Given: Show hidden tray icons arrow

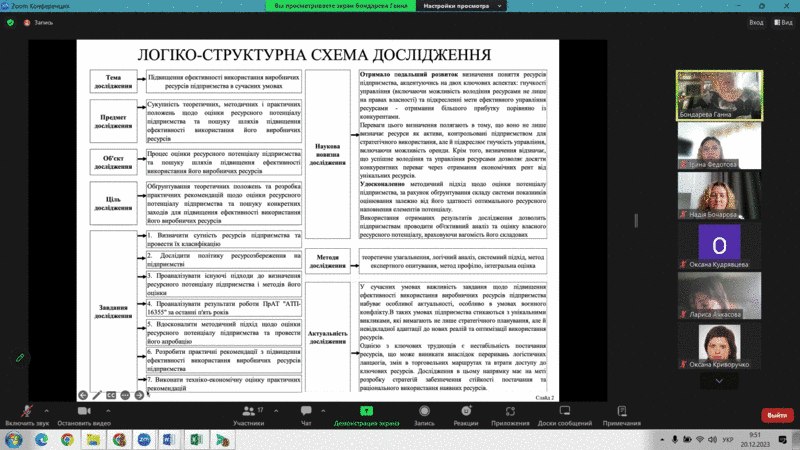Looking at the screenshot, I should tap(662, 439).
